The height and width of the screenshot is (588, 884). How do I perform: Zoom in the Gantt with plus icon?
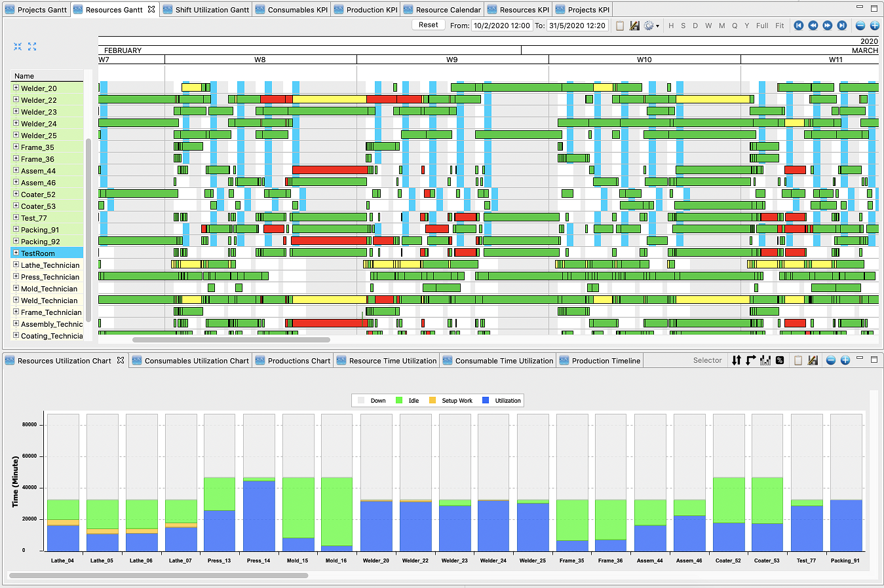point(874,26)
